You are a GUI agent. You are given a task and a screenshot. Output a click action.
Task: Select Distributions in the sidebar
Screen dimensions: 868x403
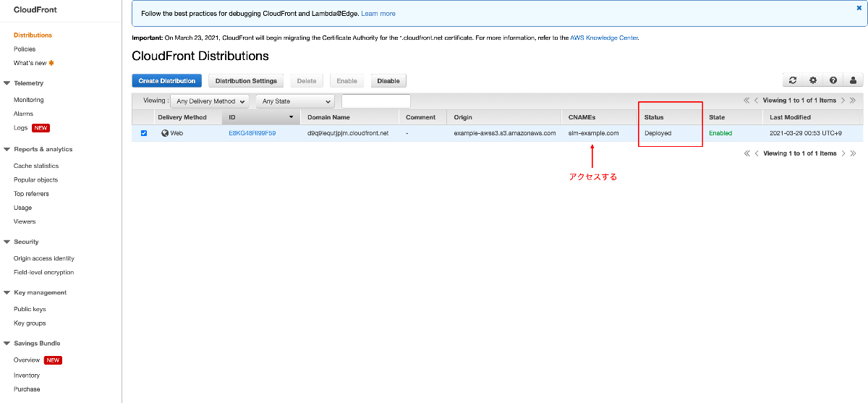pyautogui.click(x=33, y=35)
